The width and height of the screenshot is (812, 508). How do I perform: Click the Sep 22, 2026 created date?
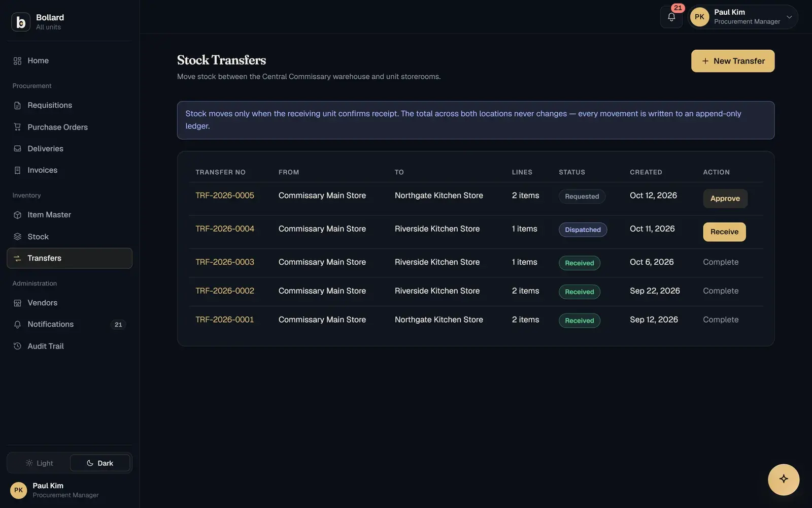pos(655,291)
